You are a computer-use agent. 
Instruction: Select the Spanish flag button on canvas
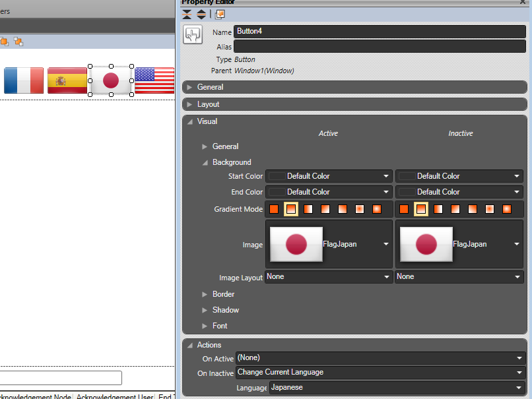point(67,80)
